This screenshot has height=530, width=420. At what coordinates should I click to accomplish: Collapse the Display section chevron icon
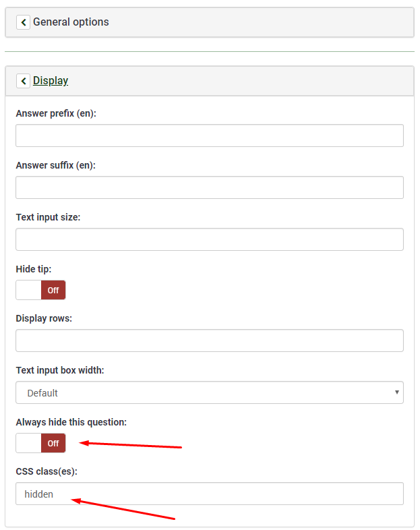pos(24,81)
